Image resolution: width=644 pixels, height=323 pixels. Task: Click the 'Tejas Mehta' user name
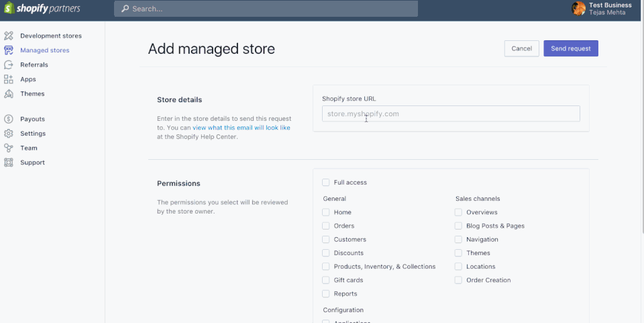point(608,13)
